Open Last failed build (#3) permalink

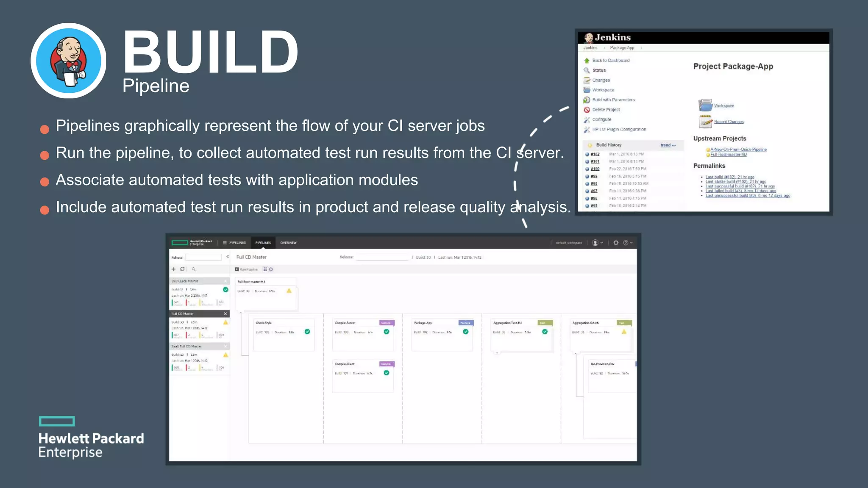741,191
